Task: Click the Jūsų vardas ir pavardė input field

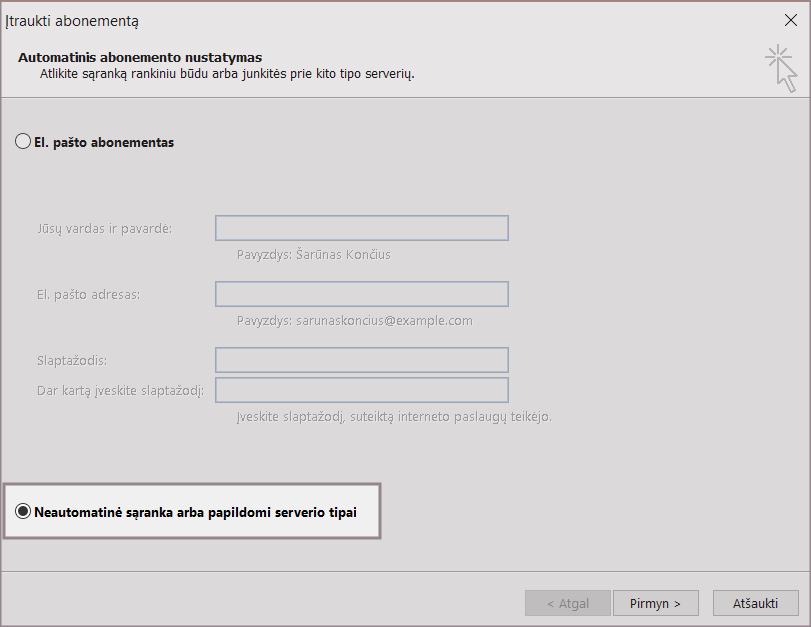Action: point(361,228)
